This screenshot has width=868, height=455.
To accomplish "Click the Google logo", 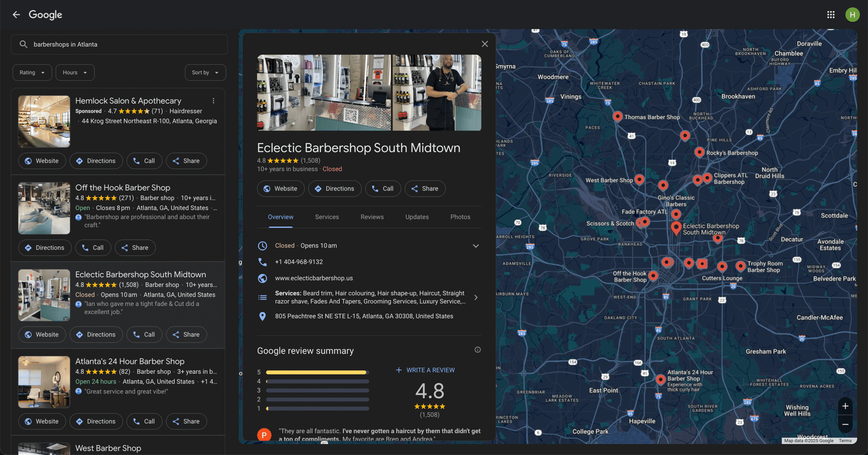I will coord(46,15).
